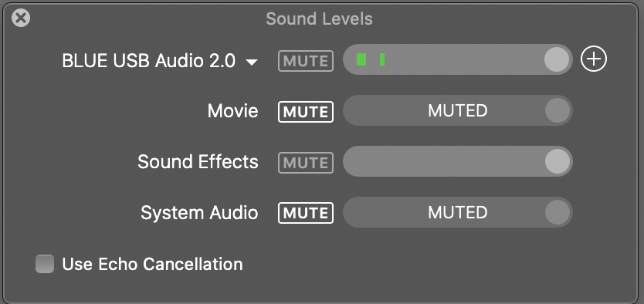Click the middle of Sound Effects slider track
Viewport: 644px width, 304px height.
[x=458, y=161]
